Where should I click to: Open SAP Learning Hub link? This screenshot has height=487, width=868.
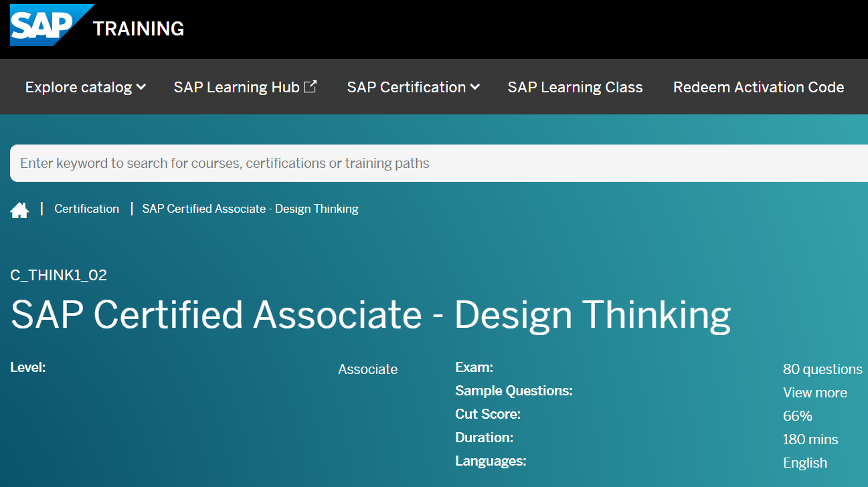[x=245, y=87]
